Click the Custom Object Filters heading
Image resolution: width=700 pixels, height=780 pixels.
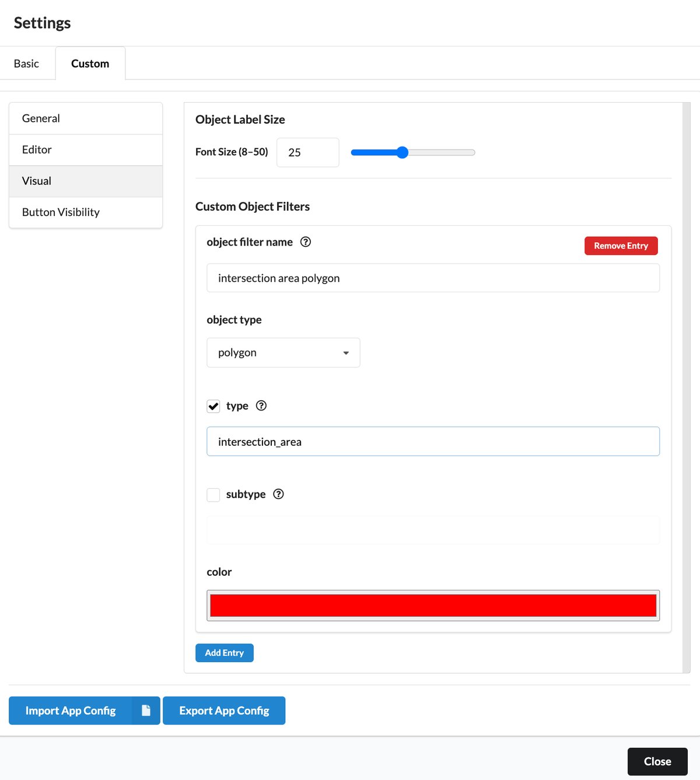point(253,207)
